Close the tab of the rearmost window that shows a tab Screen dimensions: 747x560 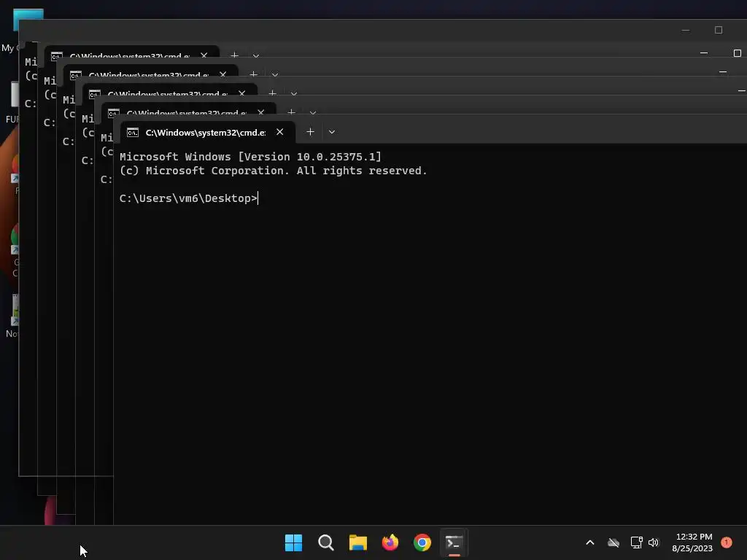(x=204, y=55)
